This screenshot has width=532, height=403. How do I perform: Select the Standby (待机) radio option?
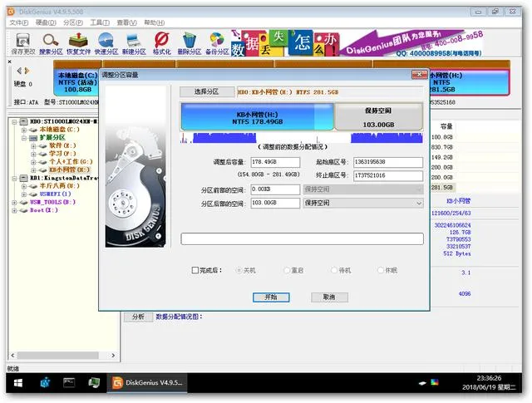pos(334,270)
